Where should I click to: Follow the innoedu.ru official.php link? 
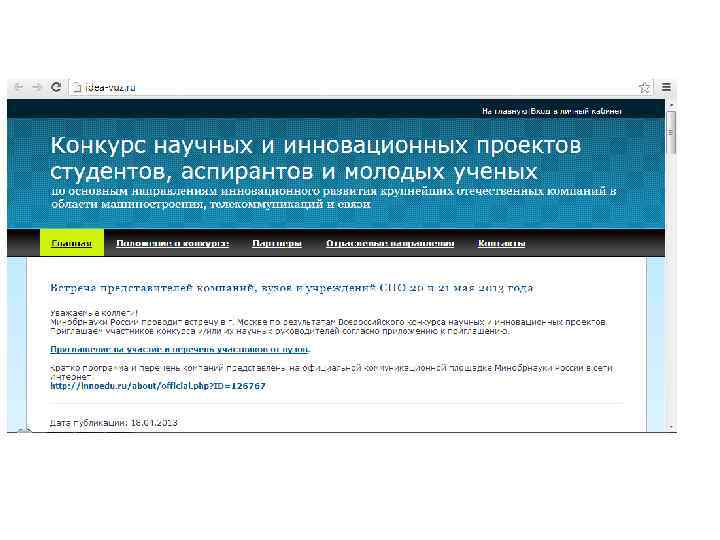click(x=158, y=386)
